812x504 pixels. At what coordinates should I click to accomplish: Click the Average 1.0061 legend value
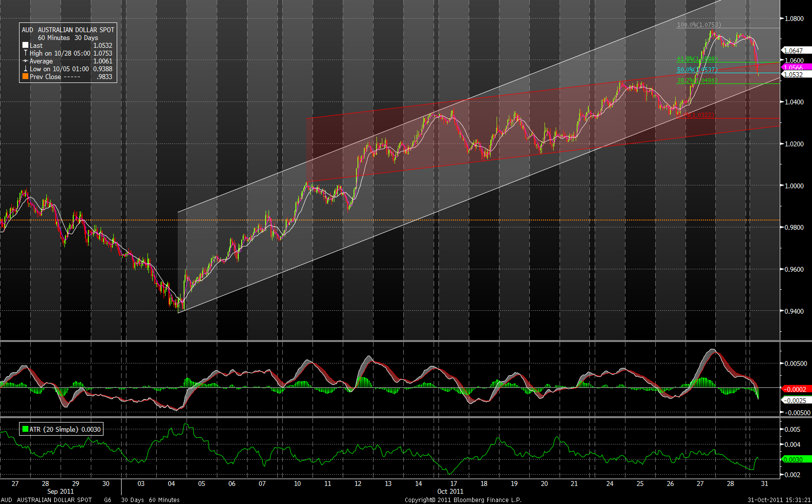point(103,61)
